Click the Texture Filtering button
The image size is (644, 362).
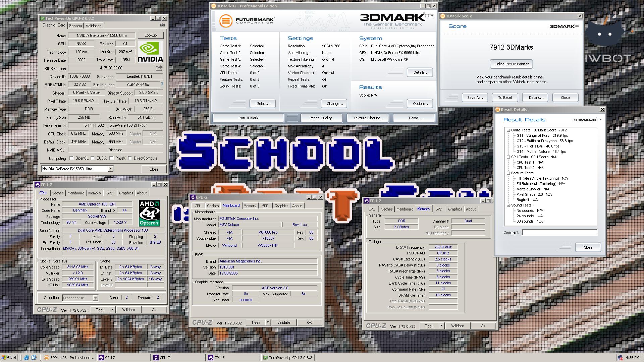click(369, 118)
